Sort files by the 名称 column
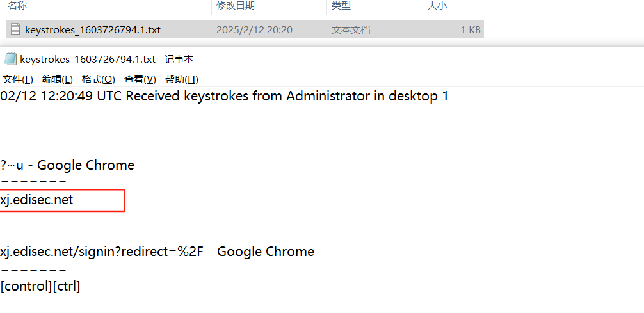This screenshot has width=644, height=313. click(18, 6)
